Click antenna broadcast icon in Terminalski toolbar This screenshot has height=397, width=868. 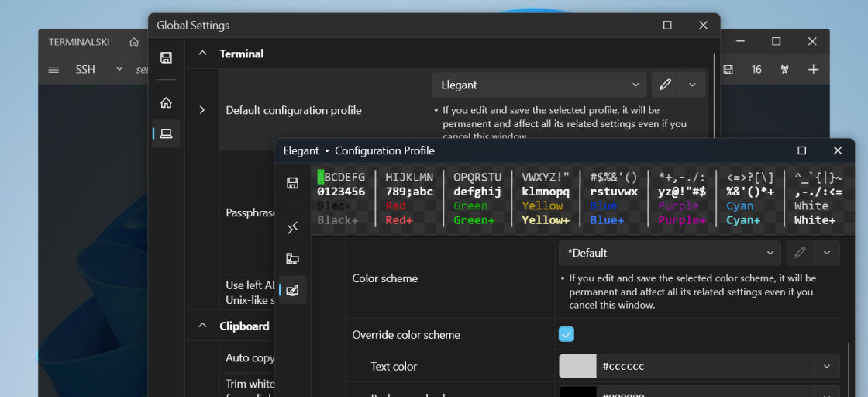point(784,70)
